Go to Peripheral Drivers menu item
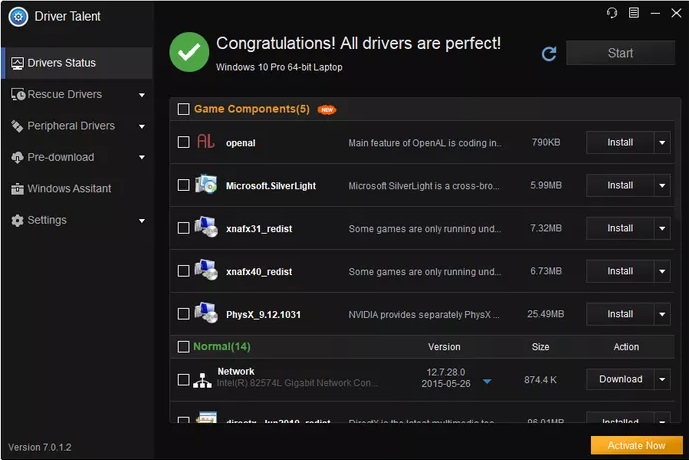The height and width of the screenshot is (460, 689). point(77,126)
